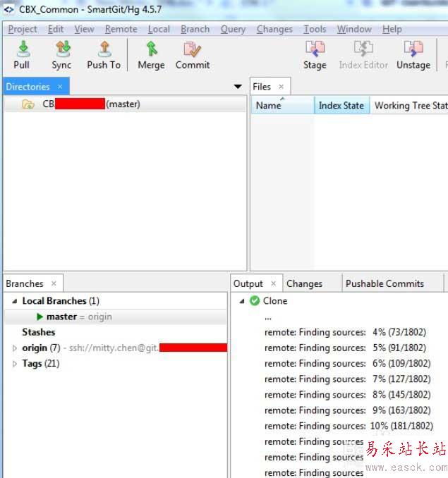The image size is (448, 478).
Task: Select the Stashes item
Action: click(x=38, y=332)
